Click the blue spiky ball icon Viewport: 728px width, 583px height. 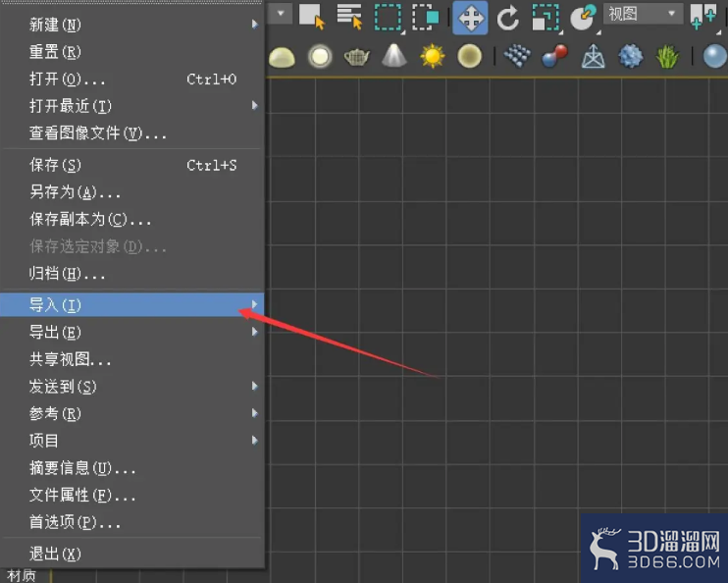click(x=631, y=57)
